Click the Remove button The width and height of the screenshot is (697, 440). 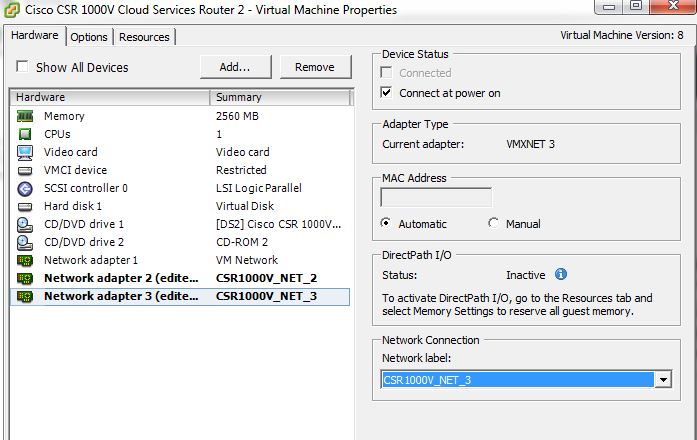315,67
